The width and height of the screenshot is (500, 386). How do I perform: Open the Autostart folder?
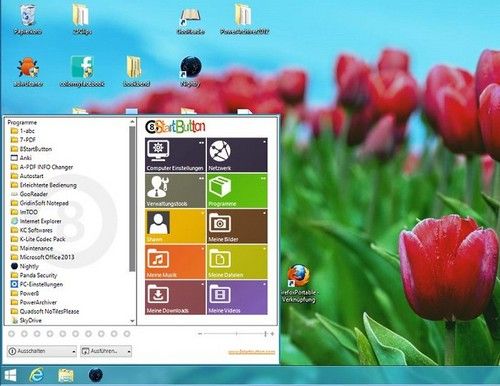(27, 176)
